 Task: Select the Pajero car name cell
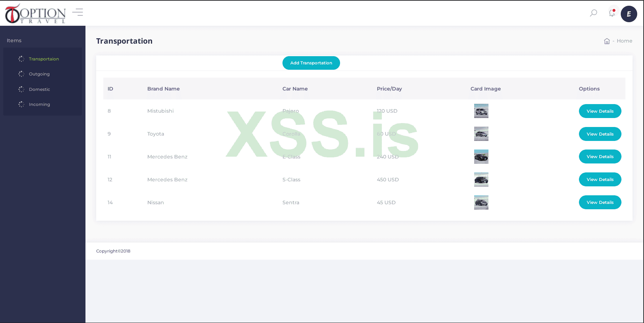291,111
